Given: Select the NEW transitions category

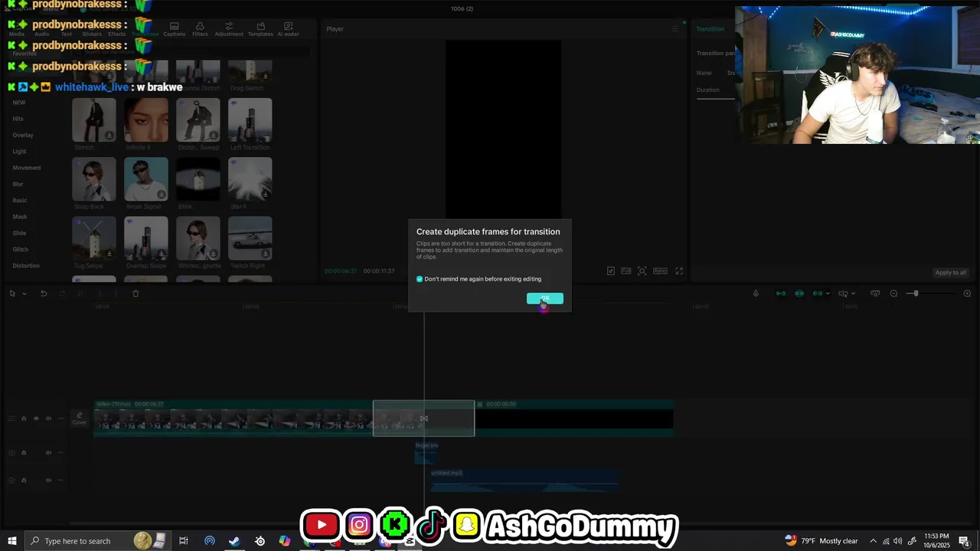Looking at the screenshot, I should point(19,103).
